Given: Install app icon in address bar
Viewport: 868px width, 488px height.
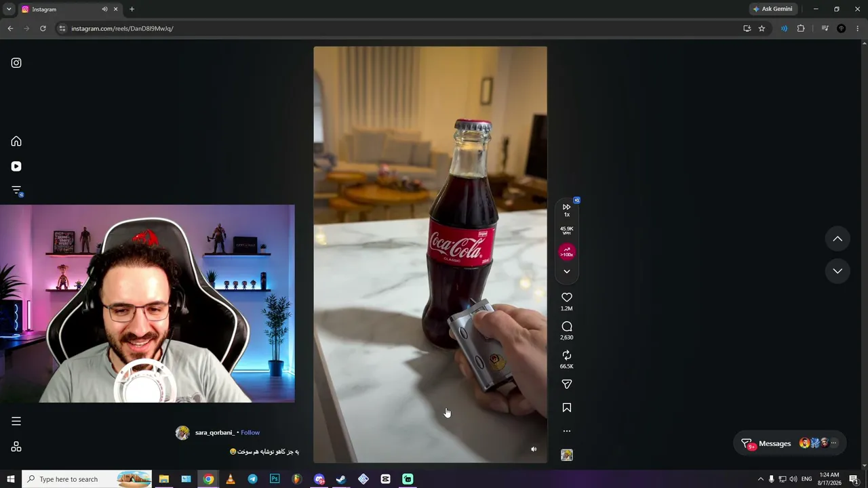Looking at the screenshot, I should [747, 28].
